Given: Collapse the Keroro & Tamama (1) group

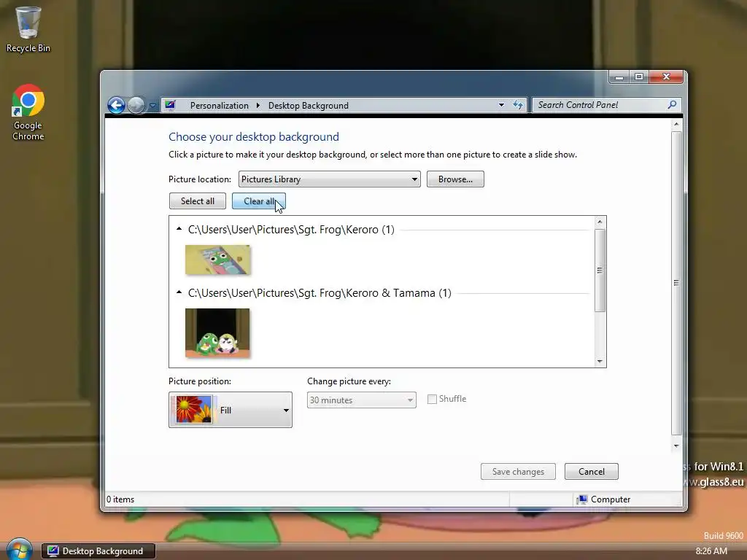Looking at the screenshot, I should 179,292.
